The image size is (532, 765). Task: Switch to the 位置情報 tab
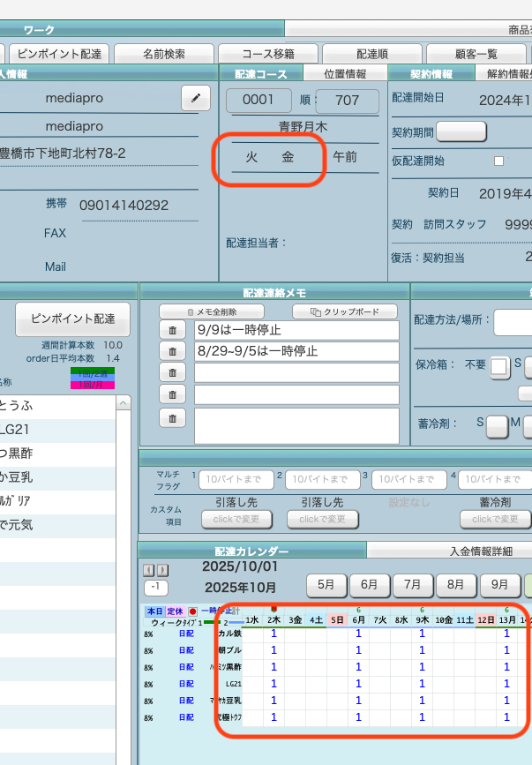coord(344,73)
